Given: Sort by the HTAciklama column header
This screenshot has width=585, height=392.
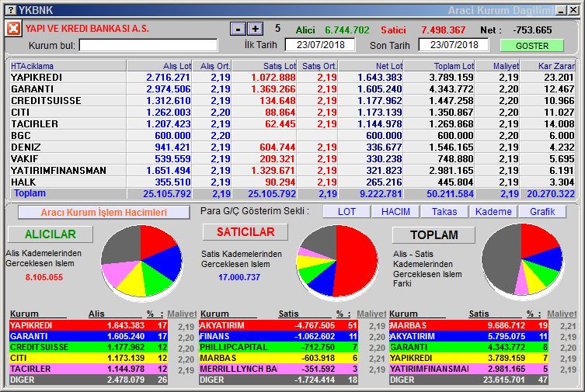Looking at the screenshot, I should click(x=68, y=66).
